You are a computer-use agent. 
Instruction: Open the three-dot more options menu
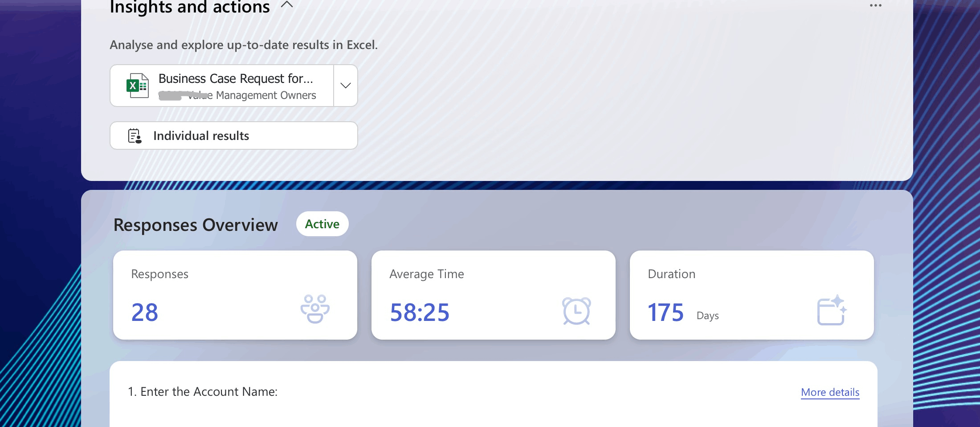[x=875, y=5]
